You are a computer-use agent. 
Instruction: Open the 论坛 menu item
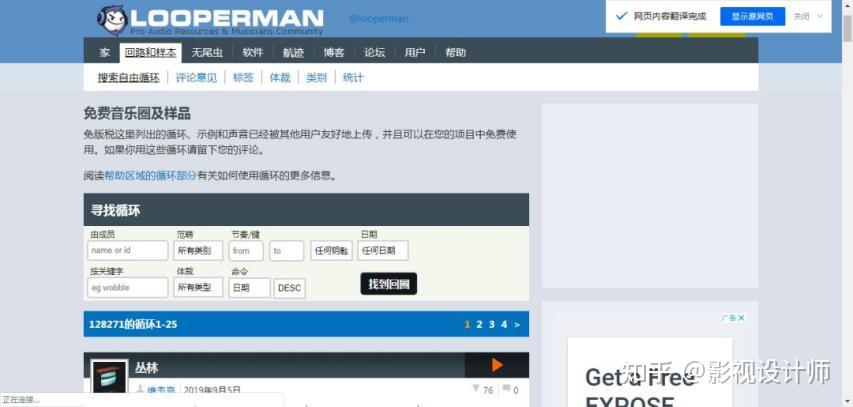coord(374,53)
